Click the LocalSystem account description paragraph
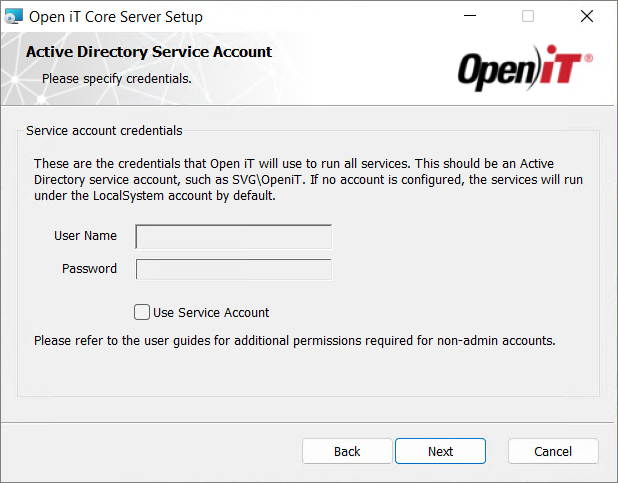This screenshot has height=483, width=618. click(308, 179)
